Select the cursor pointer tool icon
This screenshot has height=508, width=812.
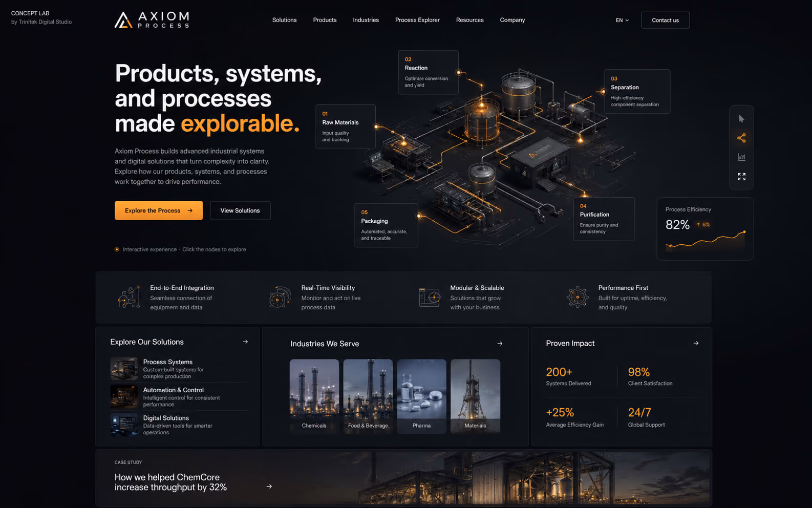point(741,119)
